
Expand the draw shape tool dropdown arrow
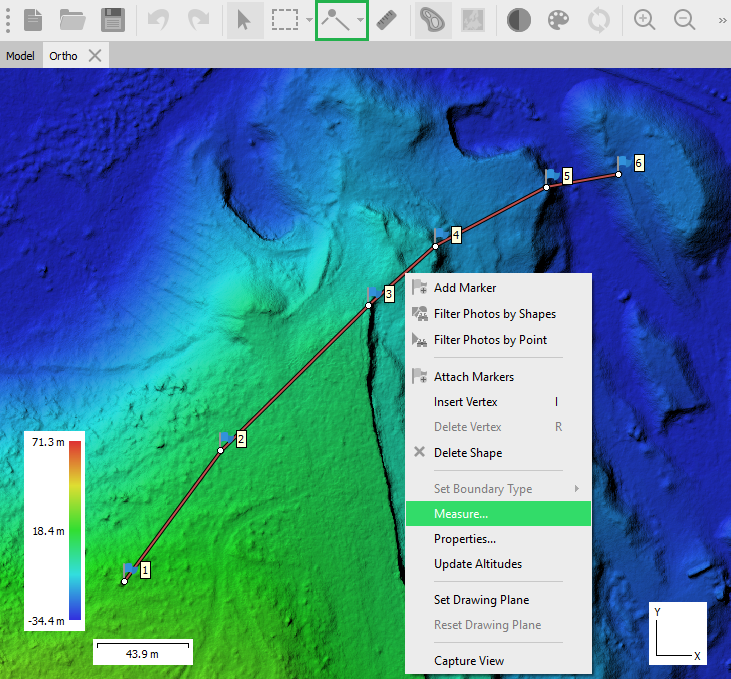click(x=360, y=20)
